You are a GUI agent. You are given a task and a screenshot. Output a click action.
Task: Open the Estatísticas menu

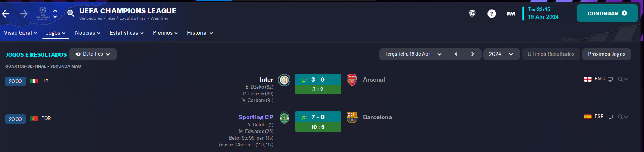point(126,33)
